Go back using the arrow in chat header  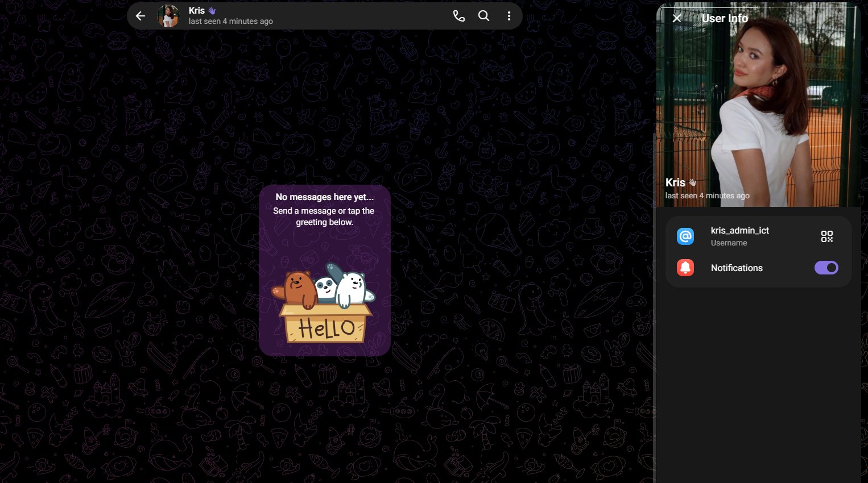[140, 16]
